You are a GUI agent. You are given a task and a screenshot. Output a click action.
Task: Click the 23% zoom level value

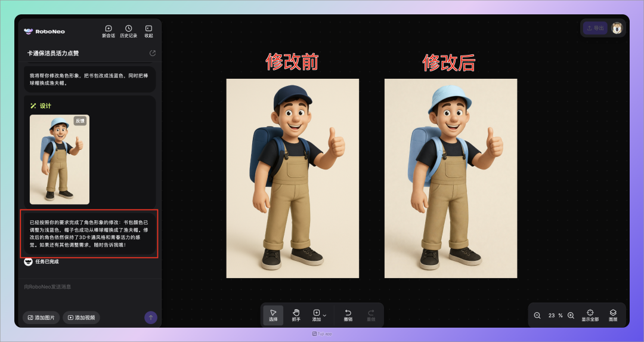pyautogui.click(x=554, y=315)
